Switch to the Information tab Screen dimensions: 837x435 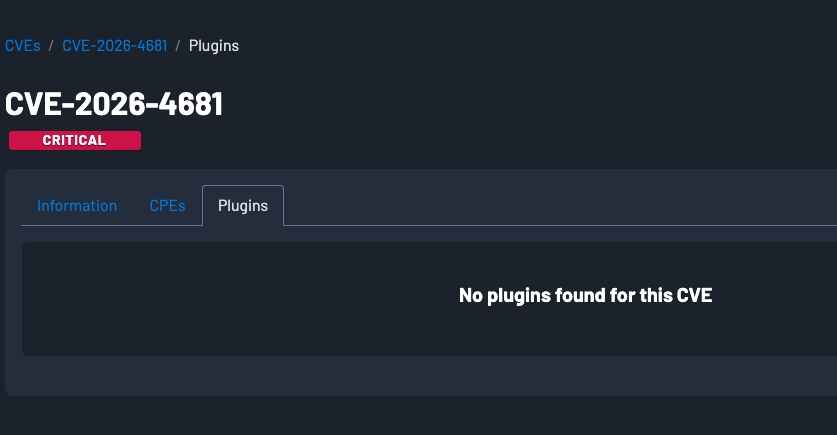pyautogui.click(x=77, y=206)
